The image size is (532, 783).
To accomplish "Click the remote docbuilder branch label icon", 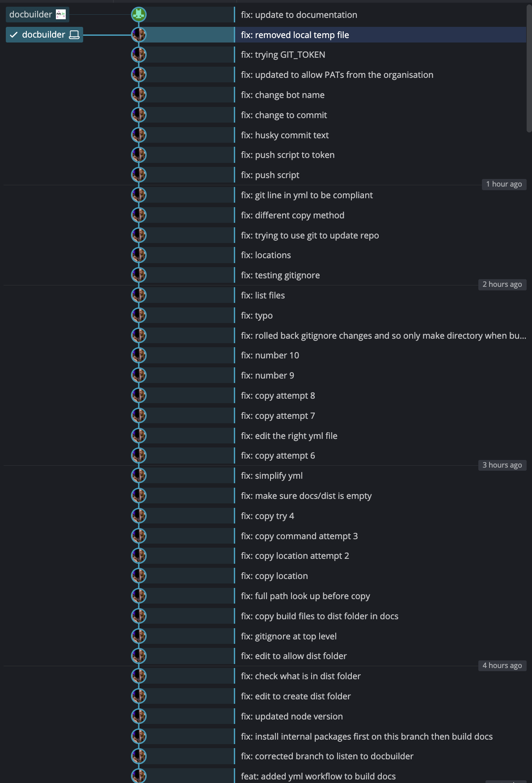I will click(61, 15).
